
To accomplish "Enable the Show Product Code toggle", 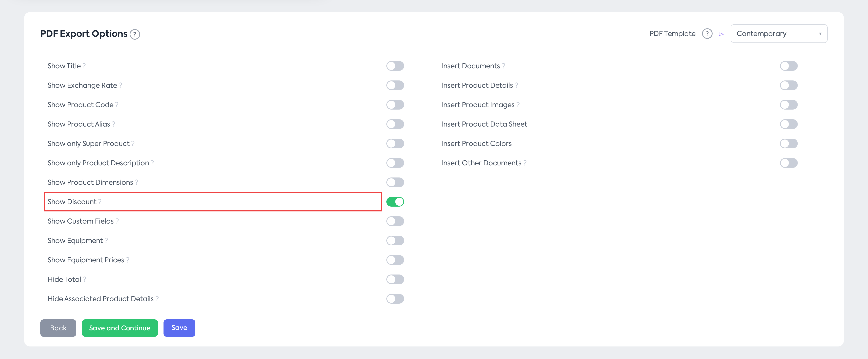I will pos(395,105).
